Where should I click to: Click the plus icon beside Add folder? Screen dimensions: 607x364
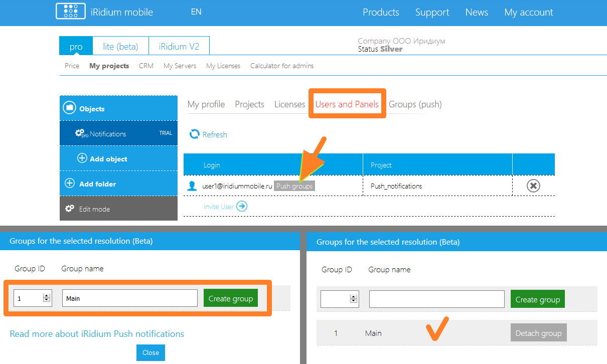(70, 184)
